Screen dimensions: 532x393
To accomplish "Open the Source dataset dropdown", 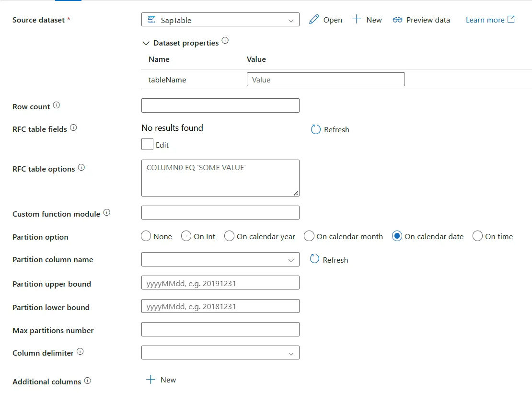I will click(291, 21).
